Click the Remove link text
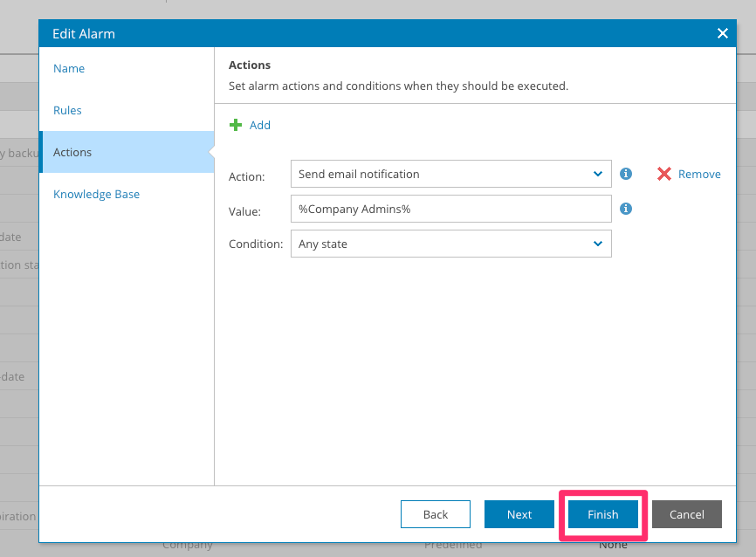Screen dimensions: 756x557 (x=699, y=174)
